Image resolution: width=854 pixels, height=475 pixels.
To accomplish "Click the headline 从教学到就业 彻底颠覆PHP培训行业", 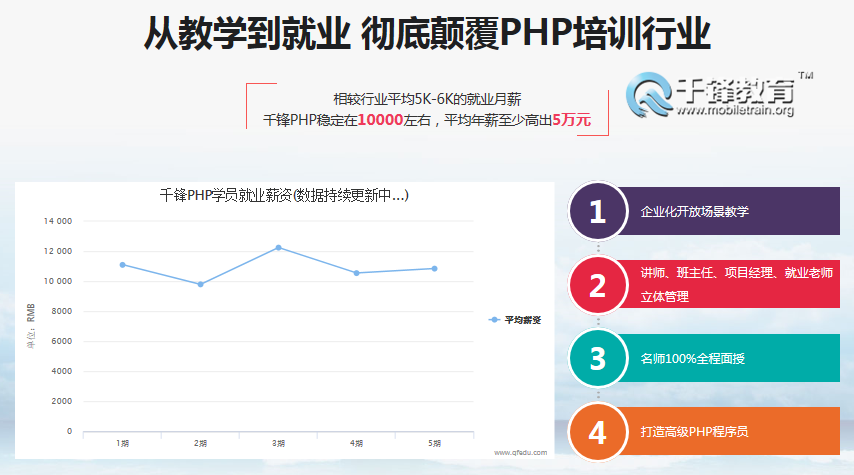I will pos(427,34).
